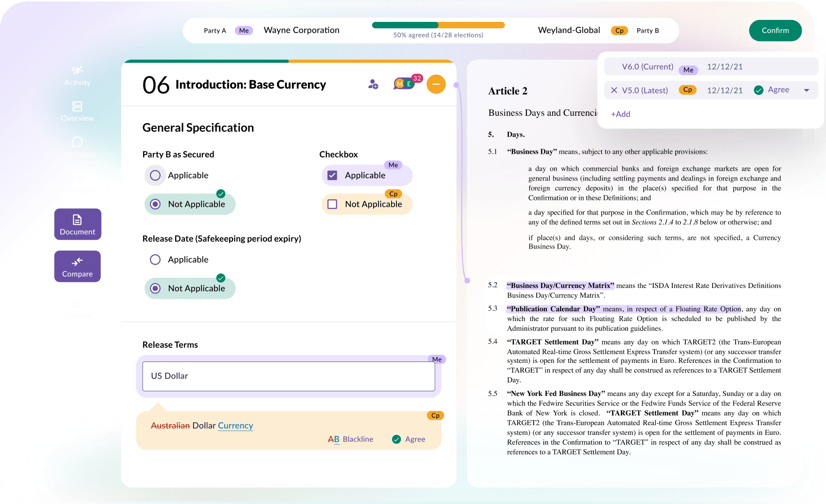Click the General Specification heading
The width and height of the screenshot is (826, 504).
198,128
